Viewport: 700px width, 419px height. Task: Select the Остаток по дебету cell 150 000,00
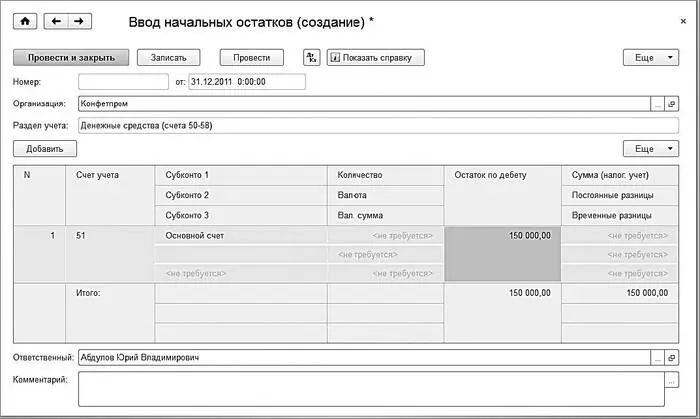[x=503, y=254]
